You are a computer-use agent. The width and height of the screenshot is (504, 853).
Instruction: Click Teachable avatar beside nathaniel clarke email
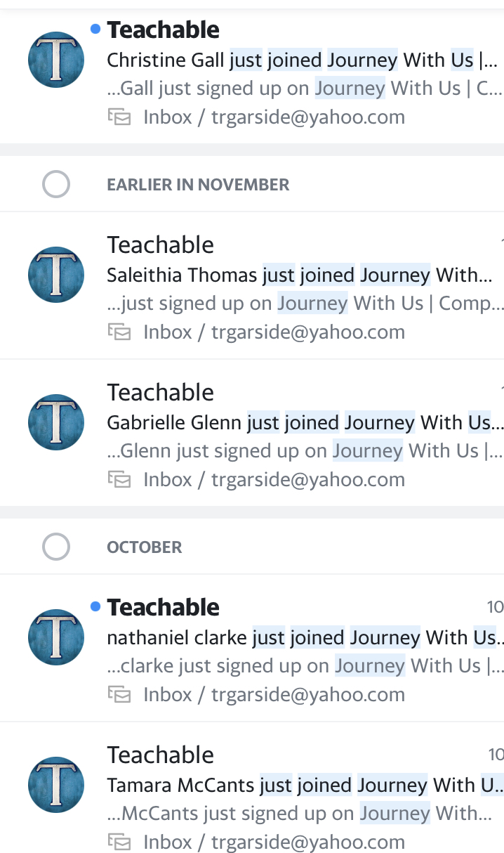(x=56, y=637)
